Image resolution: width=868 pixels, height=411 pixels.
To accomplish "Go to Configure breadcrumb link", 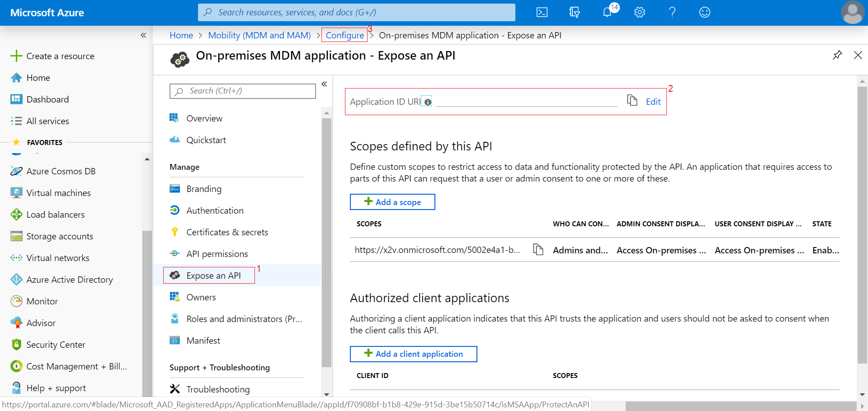I will 344,35.
